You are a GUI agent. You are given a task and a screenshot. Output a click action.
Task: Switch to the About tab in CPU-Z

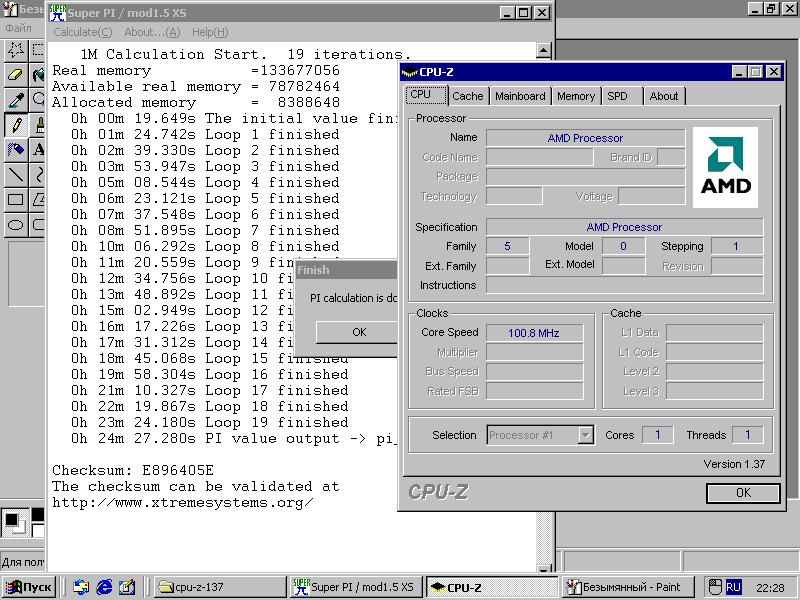point(664,96)
